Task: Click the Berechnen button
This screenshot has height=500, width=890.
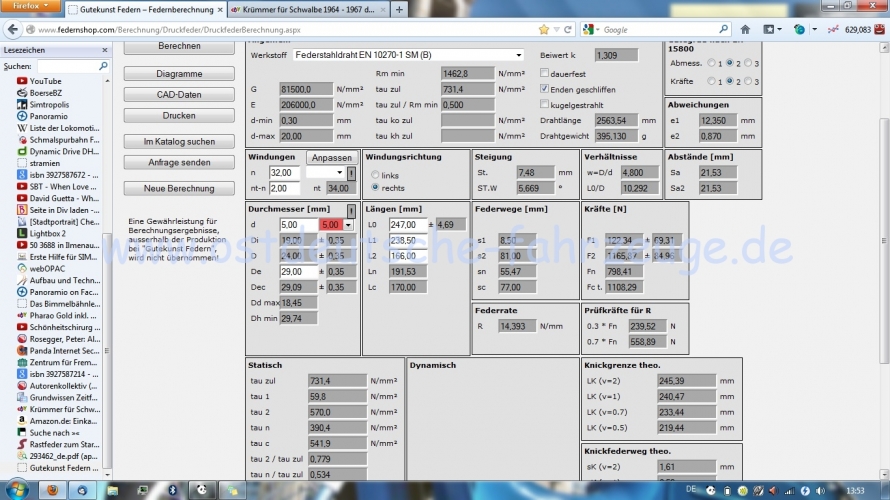Action: pos(179,47)
